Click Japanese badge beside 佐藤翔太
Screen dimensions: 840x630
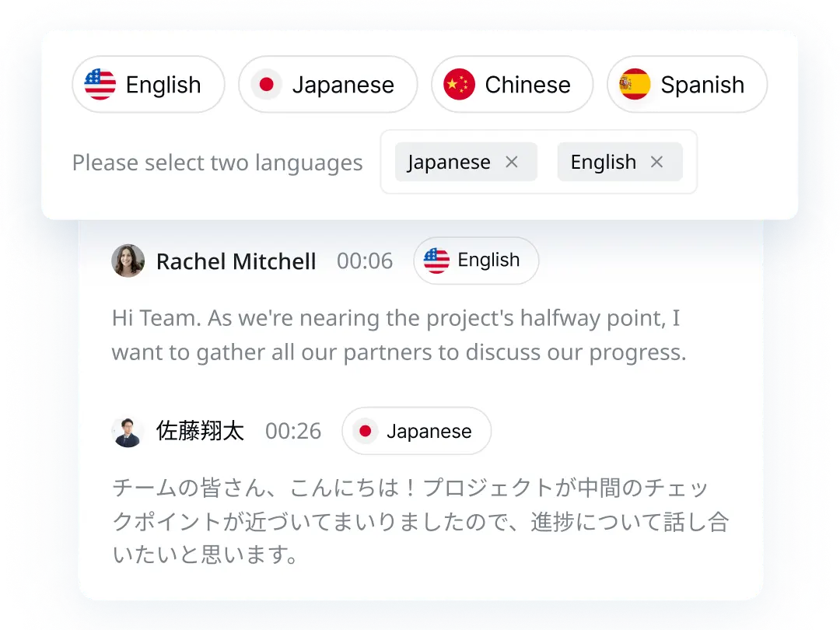[x=416, y=431]
